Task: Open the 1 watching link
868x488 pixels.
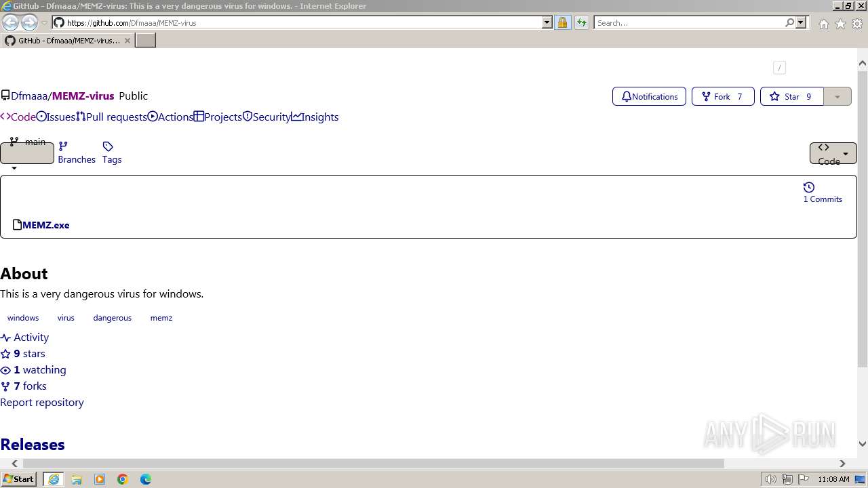Action: (33, 370)
